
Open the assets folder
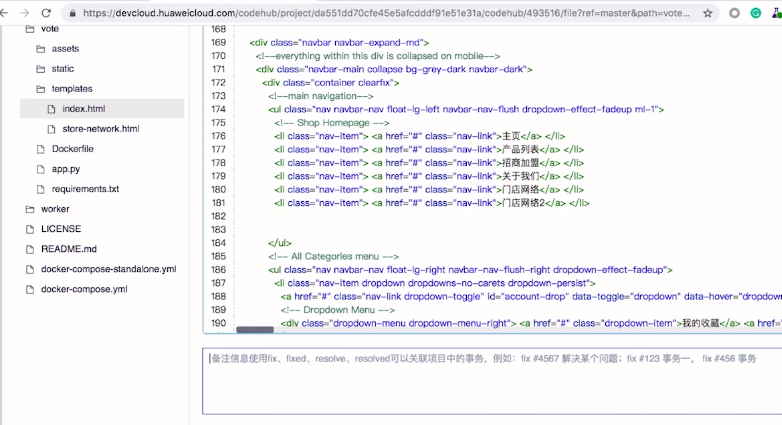pos(65,49)
